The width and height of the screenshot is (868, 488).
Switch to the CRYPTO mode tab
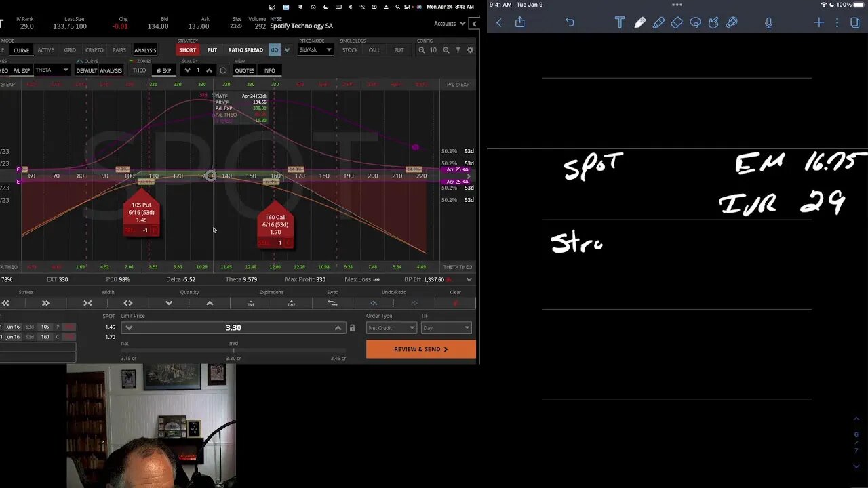tap(94, 50)
